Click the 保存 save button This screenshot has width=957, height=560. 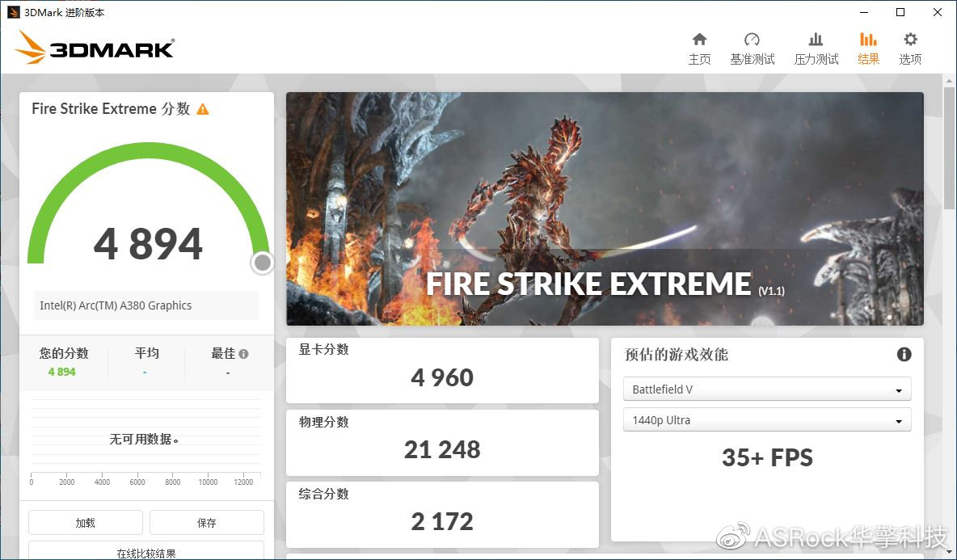tap(206, 523)
